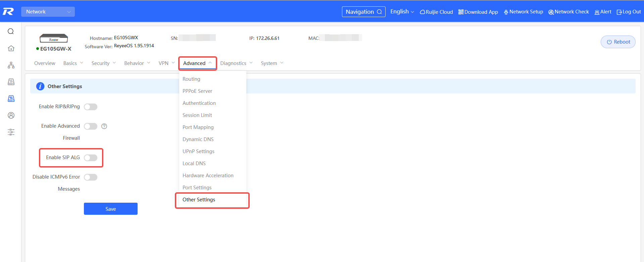644x262 pixels.
Task: Expand the VPN menu
Action: click(167, 63)
